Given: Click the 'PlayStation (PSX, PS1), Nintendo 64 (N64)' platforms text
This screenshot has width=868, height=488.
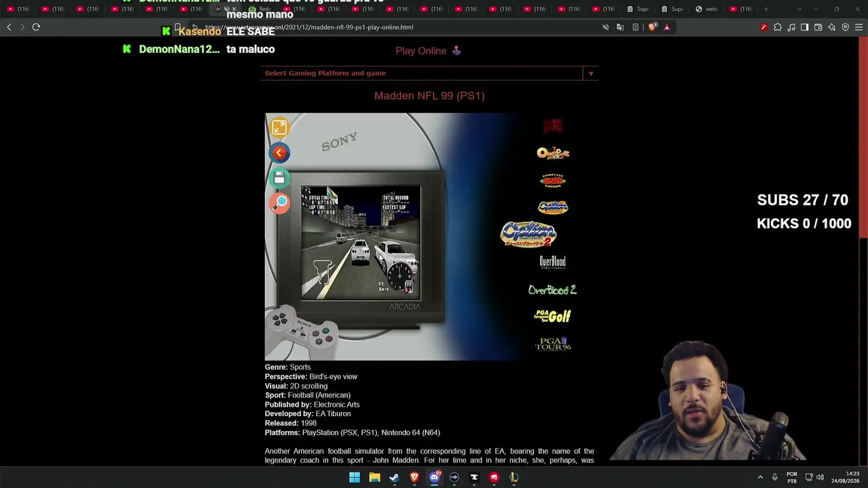Looking at the screenshot, I should pyautogui.click(x=371, y=432).
